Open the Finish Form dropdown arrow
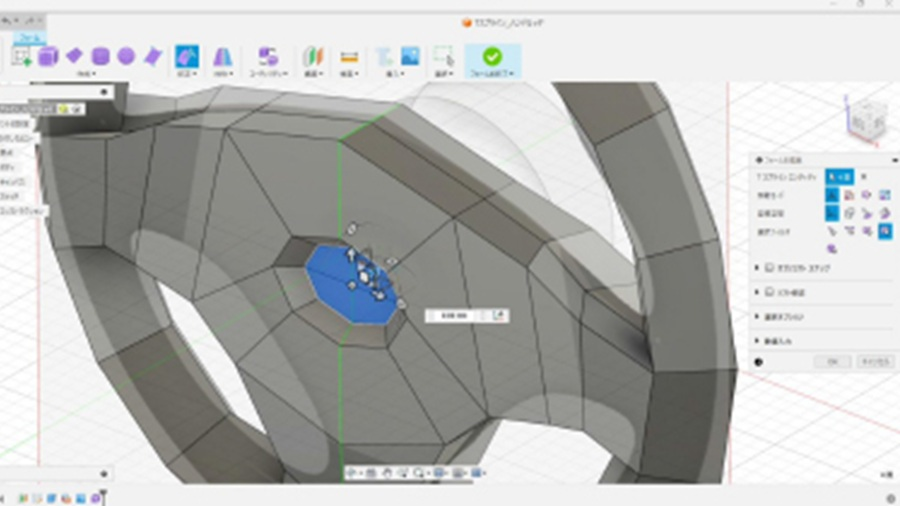This screenshot has height=506, width=900. click(511, 74)
